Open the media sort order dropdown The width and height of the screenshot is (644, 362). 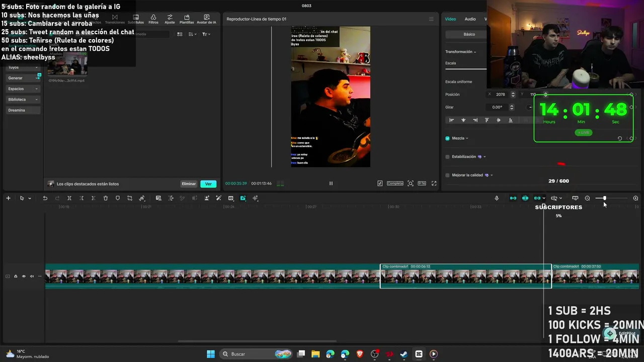tap(192, 34)
